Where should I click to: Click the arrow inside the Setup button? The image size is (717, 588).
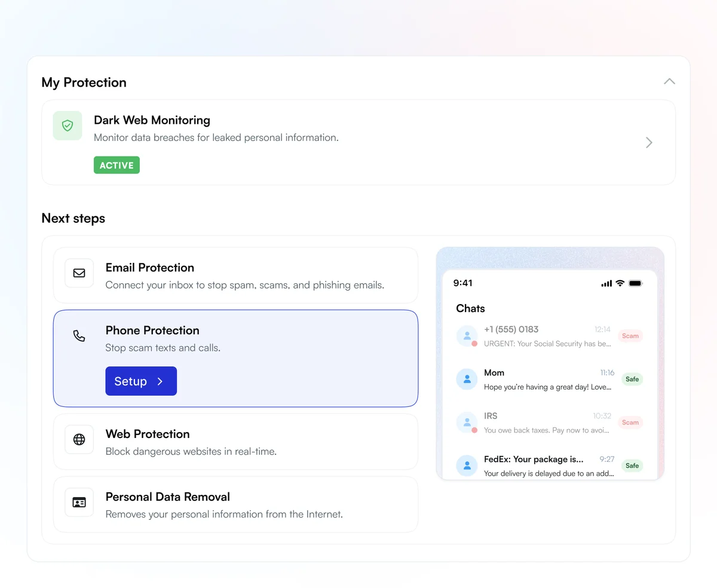coord(160,381)
